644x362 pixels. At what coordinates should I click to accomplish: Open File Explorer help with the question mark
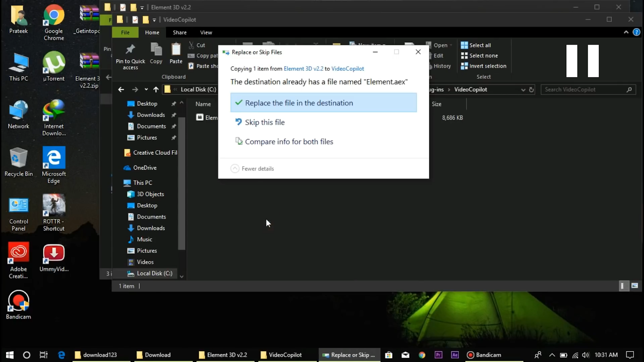[636, 32]
